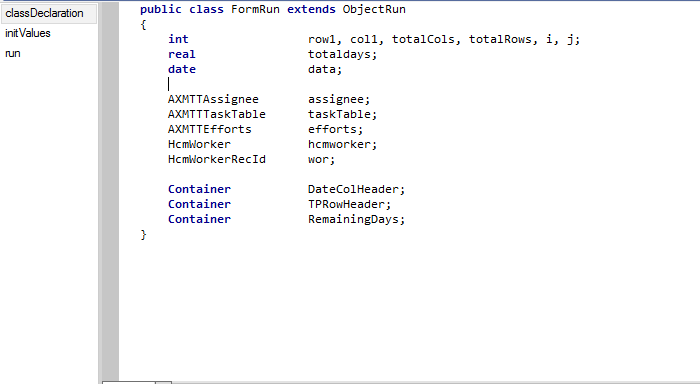This screenshot has height=384, width=700.
Task: Click the variable 'assignee'
Action: pyautogui.click(x=336, y=99)
